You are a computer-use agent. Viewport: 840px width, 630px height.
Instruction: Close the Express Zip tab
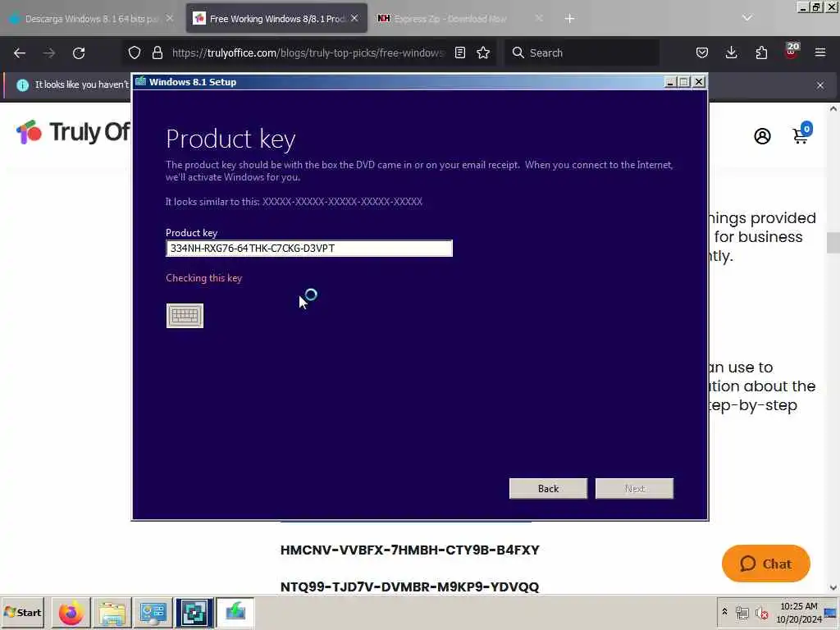(539, 18)
